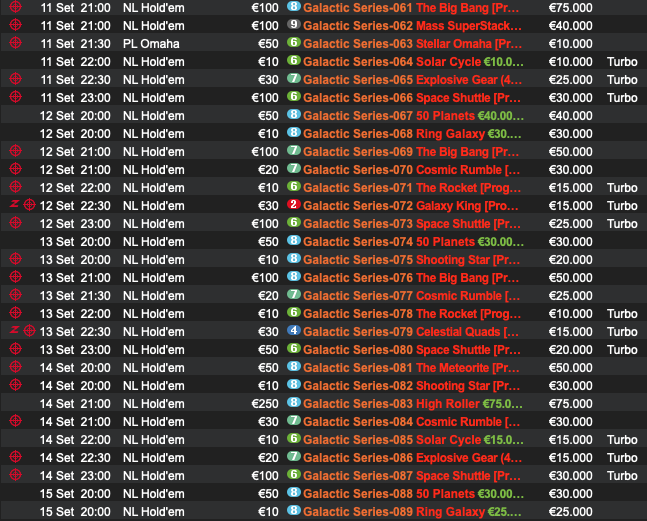The width and height of the screenshot is (647, 521).
Task: Click the 9-max badge on Mass SuperStack row
Action: [x=294, y=24]
